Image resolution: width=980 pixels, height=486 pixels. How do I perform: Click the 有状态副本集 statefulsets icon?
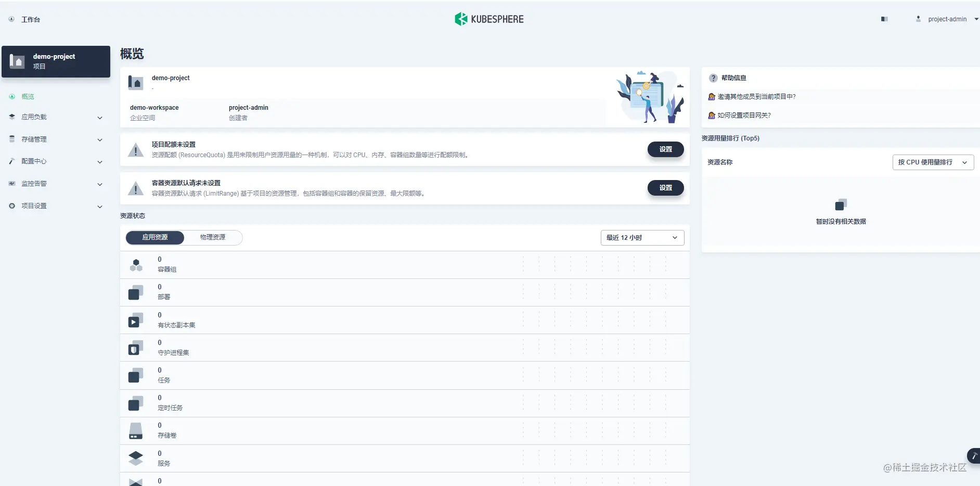tap(136, 320)
